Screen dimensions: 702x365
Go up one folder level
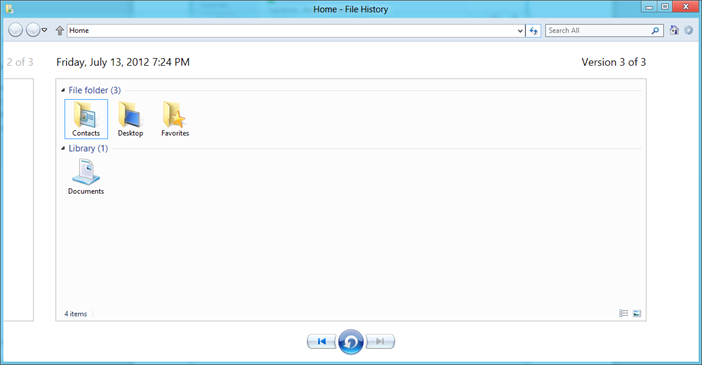point(60,30)
